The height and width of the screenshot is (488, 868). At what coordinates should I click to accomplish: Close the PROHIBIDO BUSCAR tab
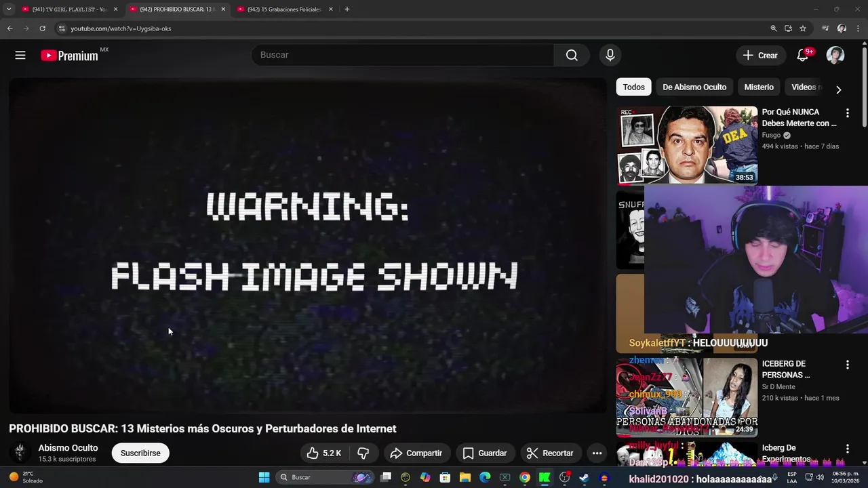point(223,9)
